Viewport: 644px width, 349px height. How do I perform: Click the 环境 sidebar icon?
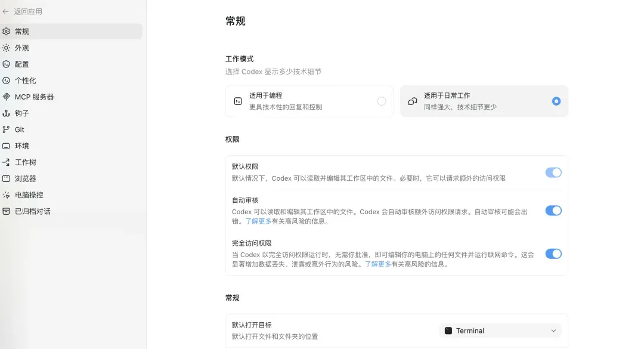[6, 146]
